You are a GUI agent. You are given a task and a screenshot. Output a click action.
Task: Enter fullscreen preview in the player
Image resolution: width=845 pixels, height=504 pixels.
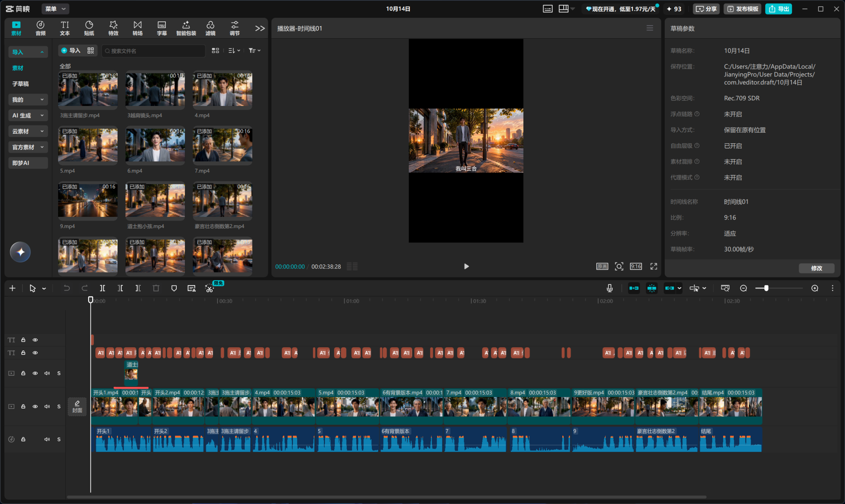click(653, 266)
